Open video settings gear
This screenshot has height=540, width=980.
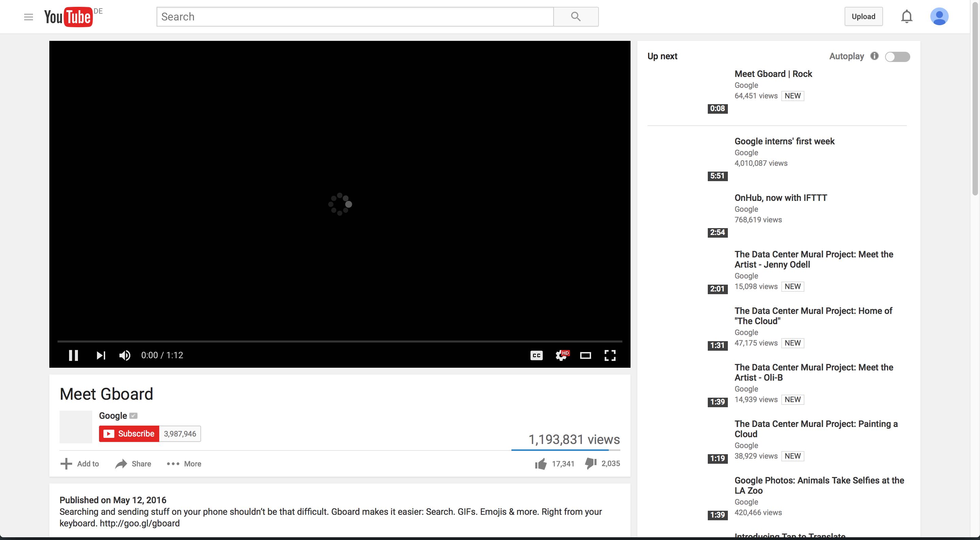click(561, 355)
